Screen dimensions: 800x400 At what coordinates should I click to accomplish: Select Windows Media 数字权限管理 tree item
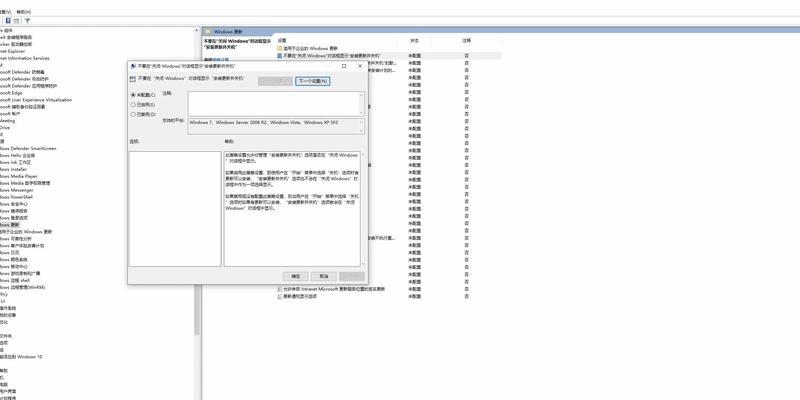[x=25, y=183]
